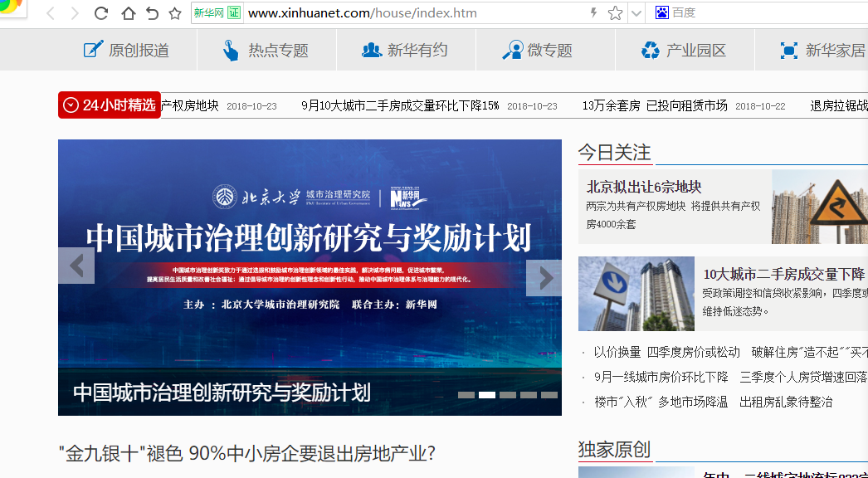Show previous slide in the carousel

76,266
